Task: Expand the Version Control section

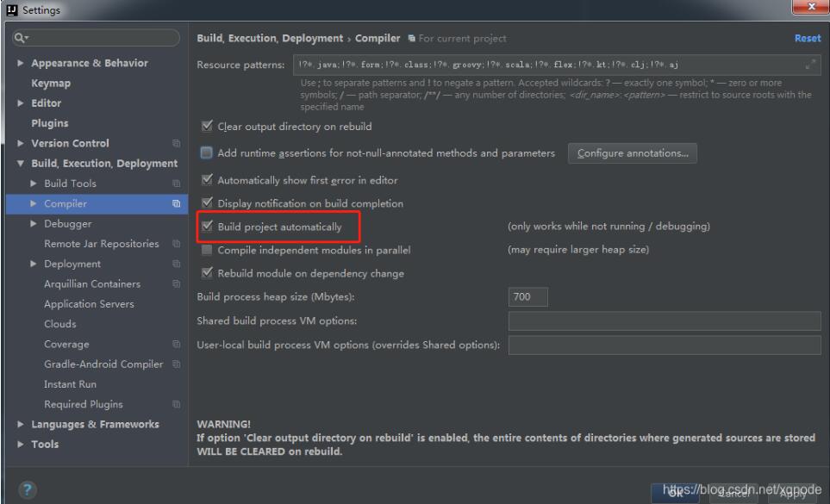Action: click(20, 143)
